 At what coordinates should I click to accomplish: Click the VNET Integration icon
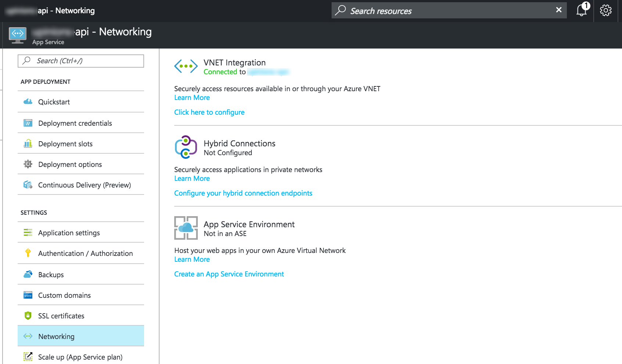click(x=186, y=67)
